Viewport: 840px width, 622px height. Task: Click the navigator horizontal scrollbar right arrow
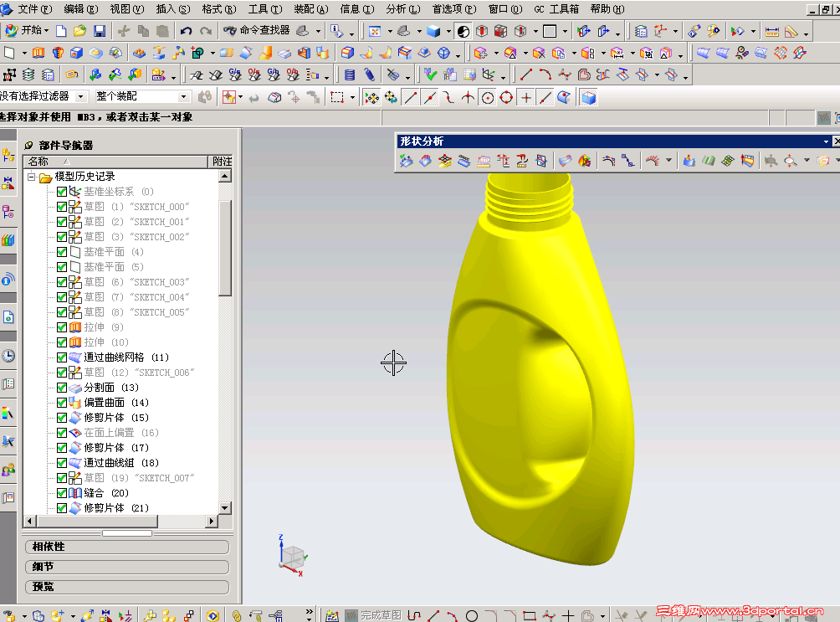tap(212, 521)
